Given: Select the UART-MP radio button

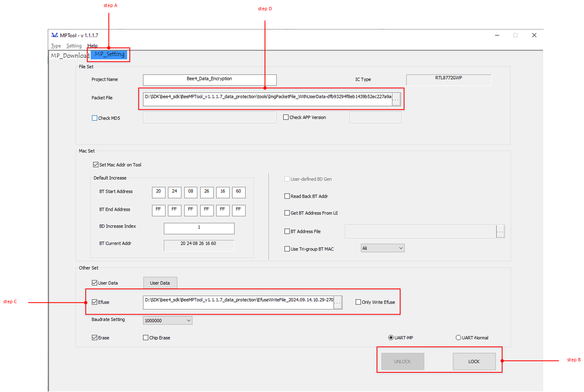Looking at the screenshot, I should [391, 338].
